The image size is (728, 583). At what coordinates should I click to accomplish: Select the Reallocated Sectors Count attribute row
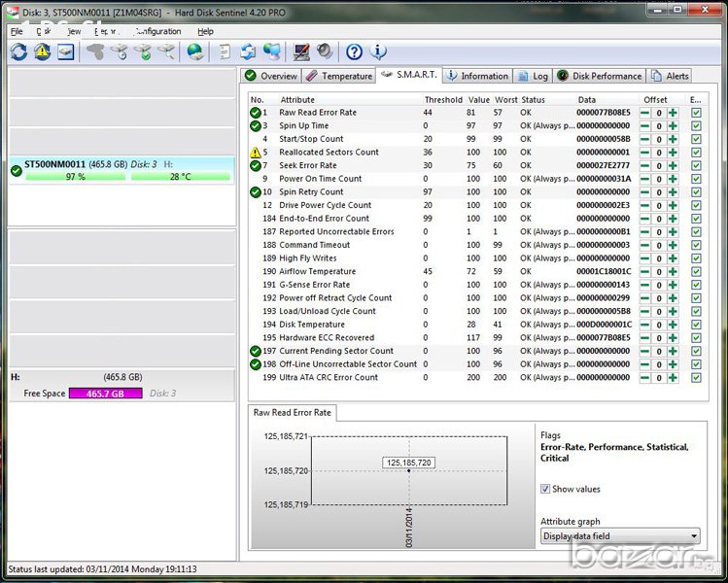tap(329, 153)
